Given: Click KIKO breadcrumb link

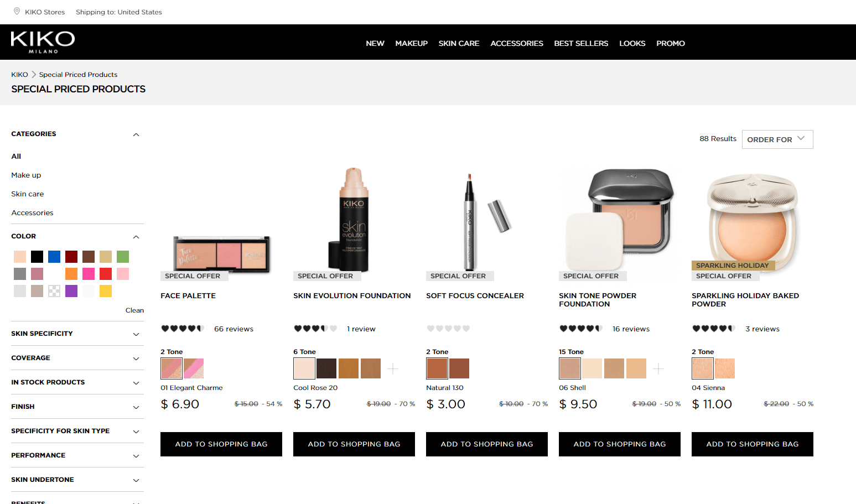Looking at the screenshot, I should (19, 74).
